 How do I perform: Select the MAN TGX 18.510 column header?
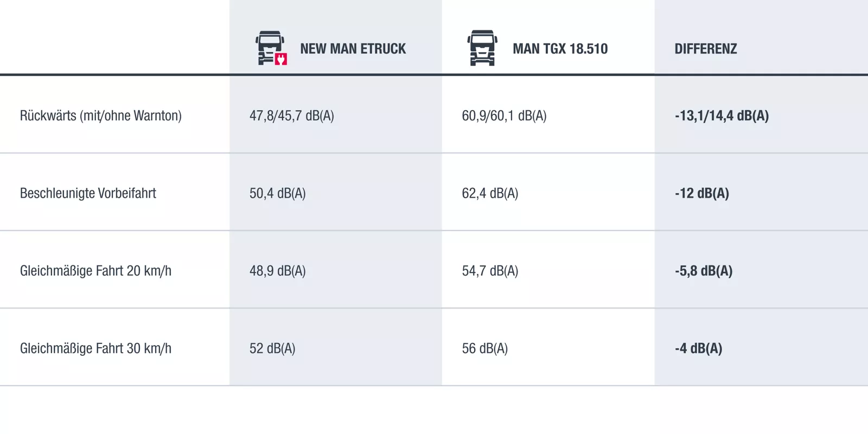tap(560, 49)
